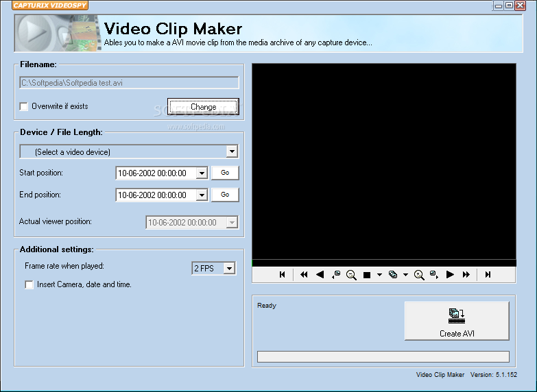Open the Select a video device dropdown
Image resolution: width=537 pixels, height=392 pixels.
coord(232,151)
